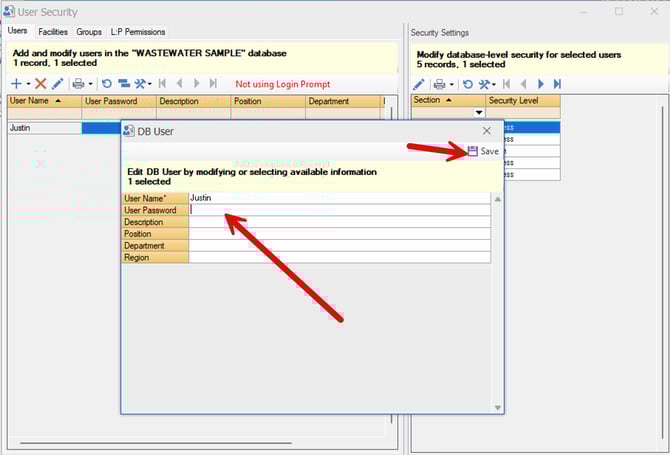
Task: Open Security Settings print dropdown arrow
Action: [x=452, y=84]
